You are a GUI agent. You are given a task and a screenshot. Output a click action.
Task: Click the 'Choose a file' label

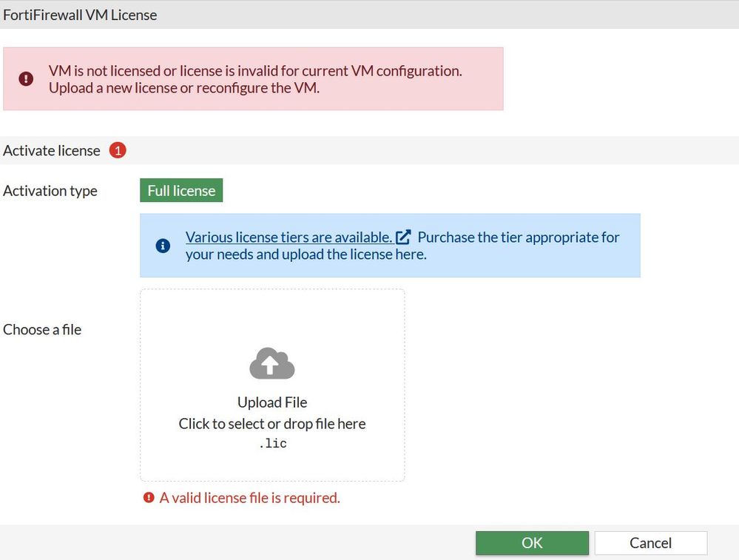pyautogui.click(x=42, y=329)
